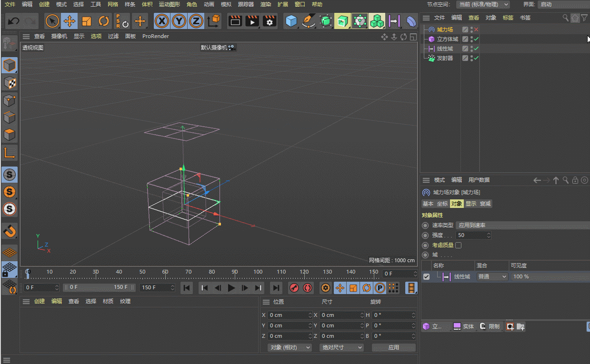The width and height of the screenshot is (590, 364).
Task: Render to Picture Viewer icon
Action: (252, 21)
